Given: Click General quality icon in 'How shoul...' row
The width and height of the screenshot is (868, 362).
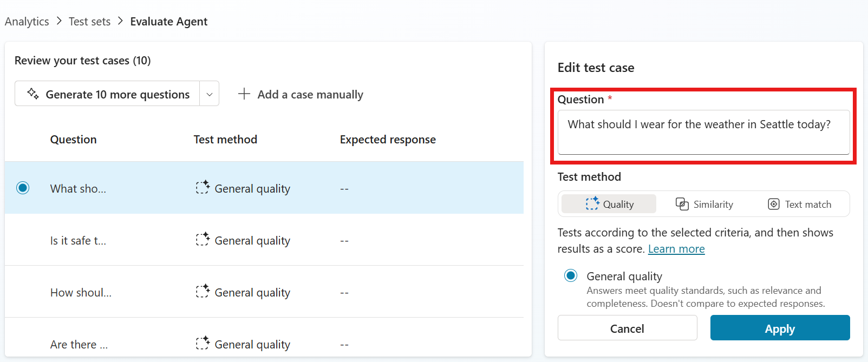Looking at the screenshot, I should pyautogui.click(x=203, y=292).
